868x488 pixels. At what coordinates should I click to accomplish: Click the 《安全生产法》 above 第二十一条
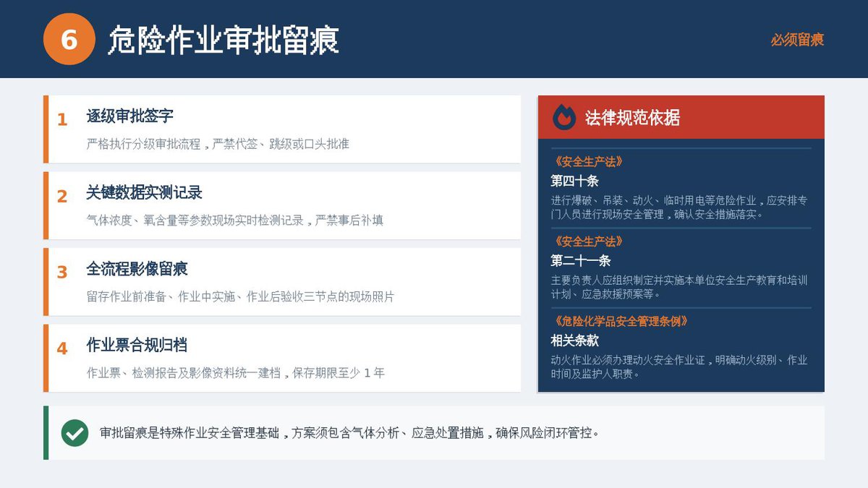coord(587,241)
